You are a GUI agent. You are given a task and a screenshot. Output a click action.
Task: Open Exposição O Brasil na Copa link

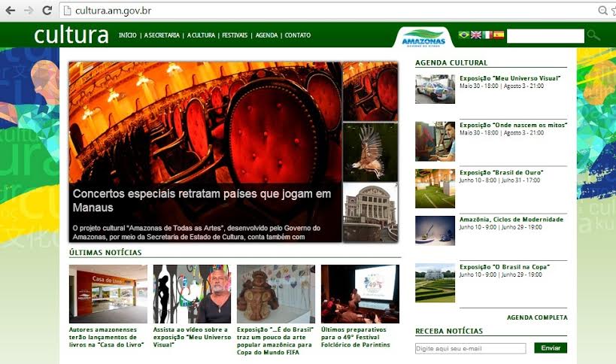505,267
